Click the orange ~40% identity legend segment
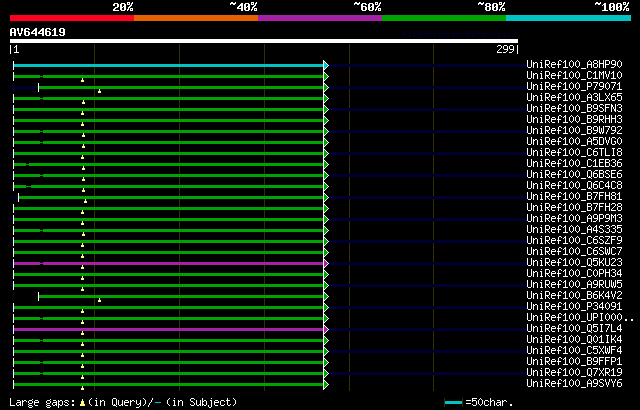The width and height of the screenshot is (640, 410). [x=196, y=18]
